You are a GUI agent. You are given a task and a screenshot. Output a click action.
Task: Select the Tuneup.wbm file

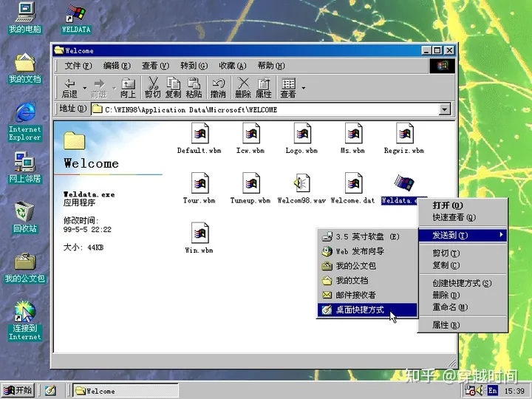250,188
